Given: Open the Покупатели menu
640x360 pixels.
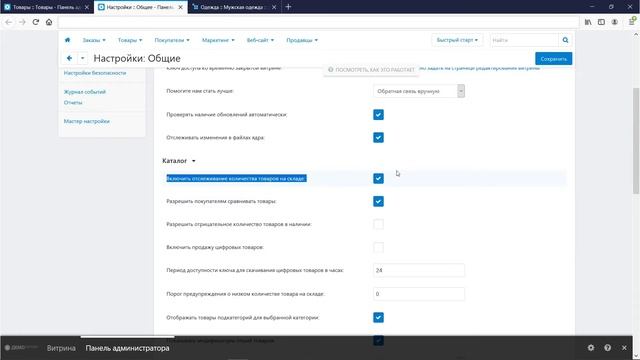Looking at the screenshot, I should (x=172, y=40).
